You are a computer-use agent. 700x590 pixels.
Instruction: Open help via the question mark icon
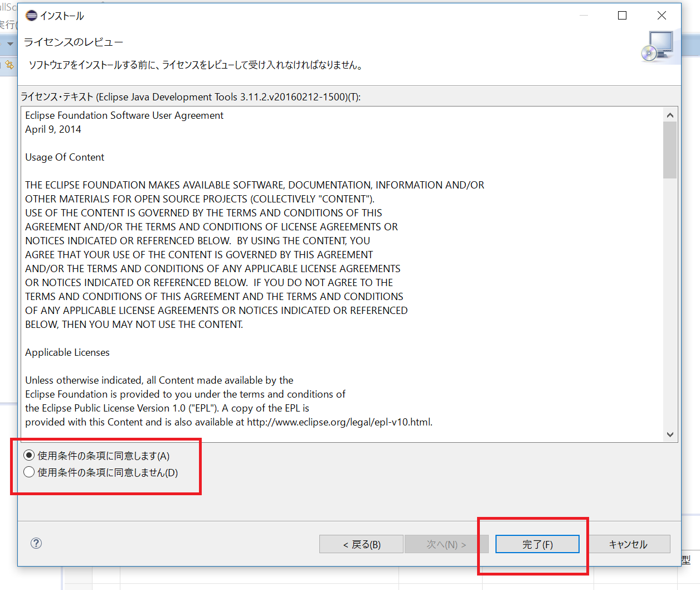(36, 543)
